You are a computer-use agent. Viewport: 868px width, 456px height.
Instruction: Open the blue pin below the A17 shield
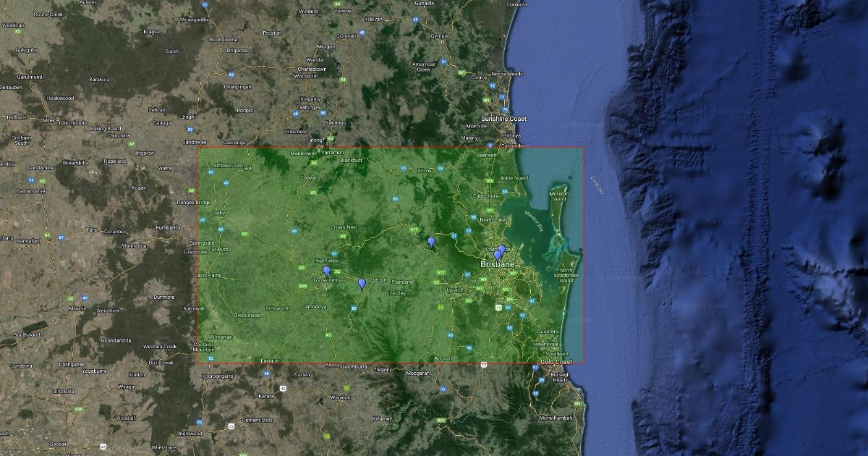point(432,242)
